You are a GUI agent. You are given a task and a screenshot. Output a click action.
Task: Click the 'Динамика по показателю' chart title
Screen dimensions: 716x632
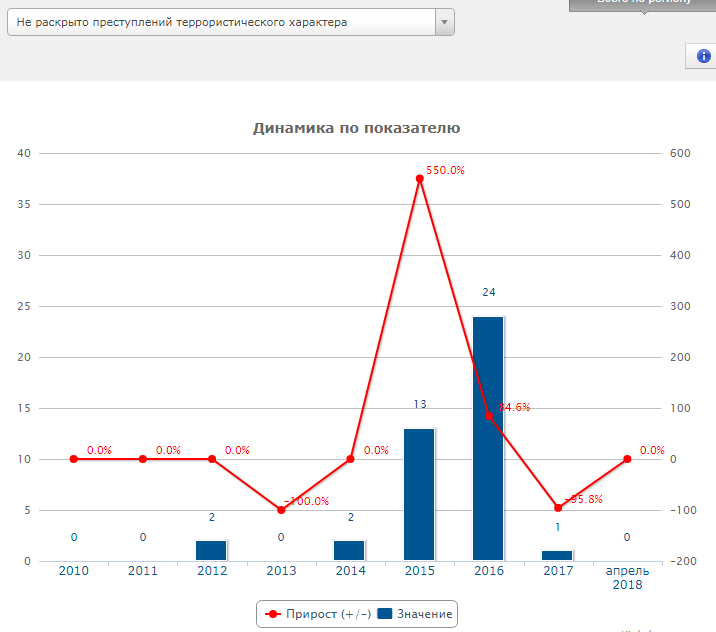pyautogui.click(x=356, y=128)
